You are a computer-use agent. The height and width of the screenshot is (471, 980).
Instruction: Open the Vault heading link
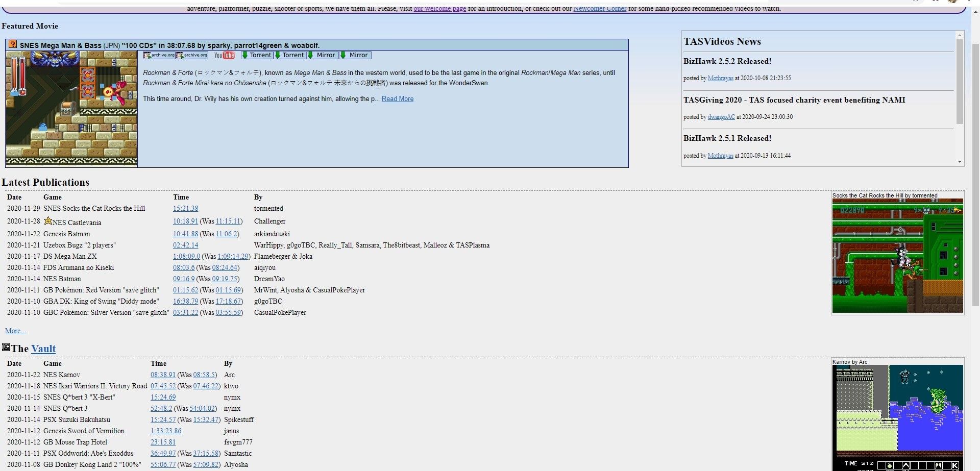click(43, 349)
